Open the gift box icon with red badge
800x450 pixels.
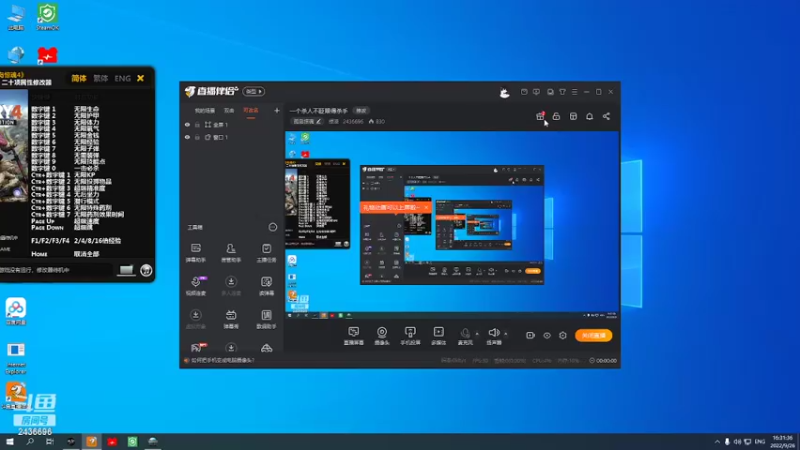click(x=540, y=116)
